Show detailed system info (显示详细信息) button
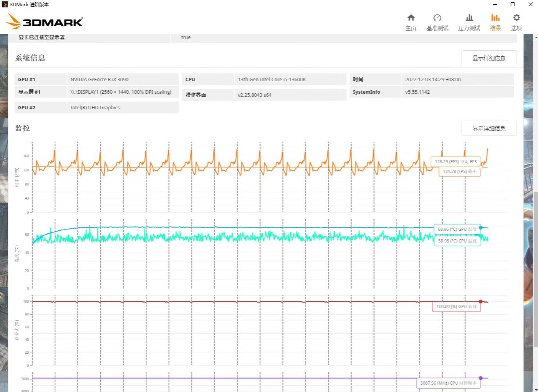This screenshot has width=538, height=392. coord(489,58)
